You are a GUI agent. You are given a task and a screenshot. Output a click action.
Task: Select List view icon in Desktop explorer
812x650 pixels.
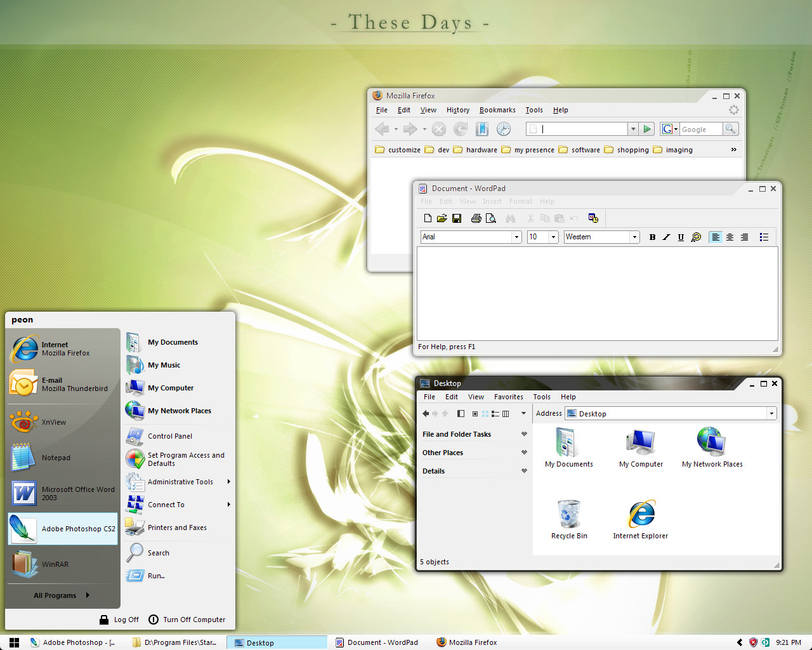495,413
